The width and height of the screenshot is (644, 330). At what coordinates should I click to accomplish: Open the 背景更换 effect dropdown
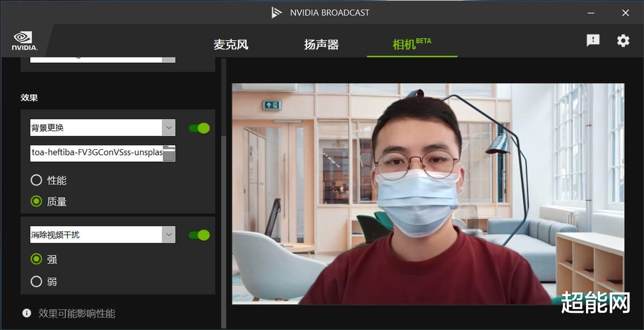[169, 128]
